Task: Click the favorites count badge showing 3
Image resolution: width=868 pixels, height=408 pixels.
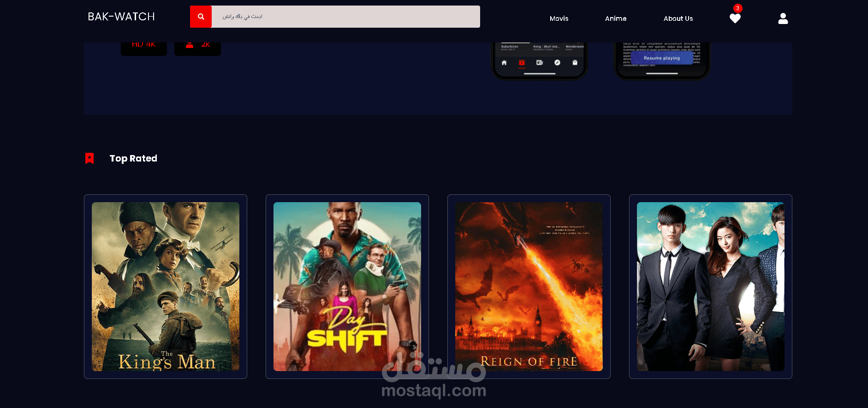Action: [x=738, y=8]
